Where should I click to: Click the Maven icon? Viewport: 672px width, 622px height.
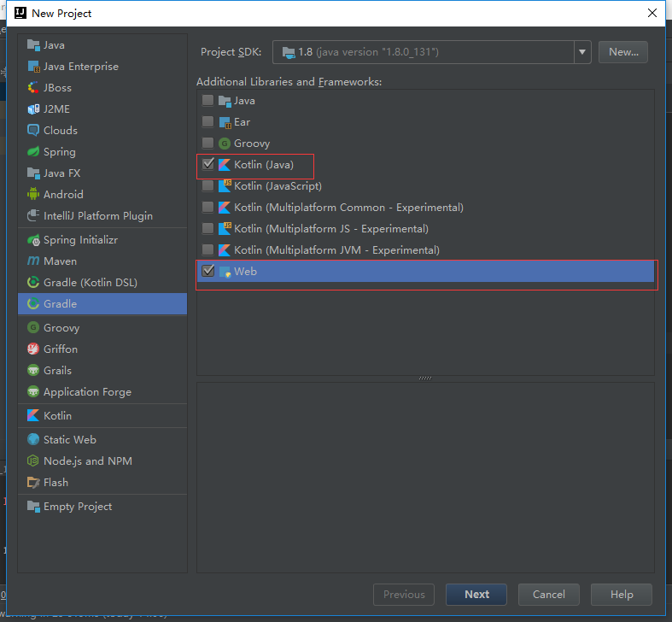click(33, 261)
